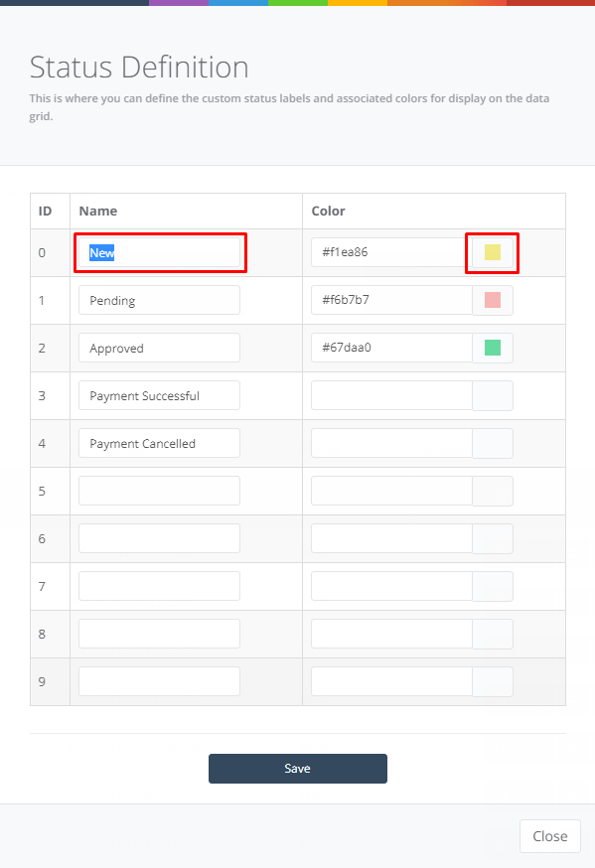Edit the Payment Successful name field
The width and height of the screenshot is (595, 868).
(159, 395)
